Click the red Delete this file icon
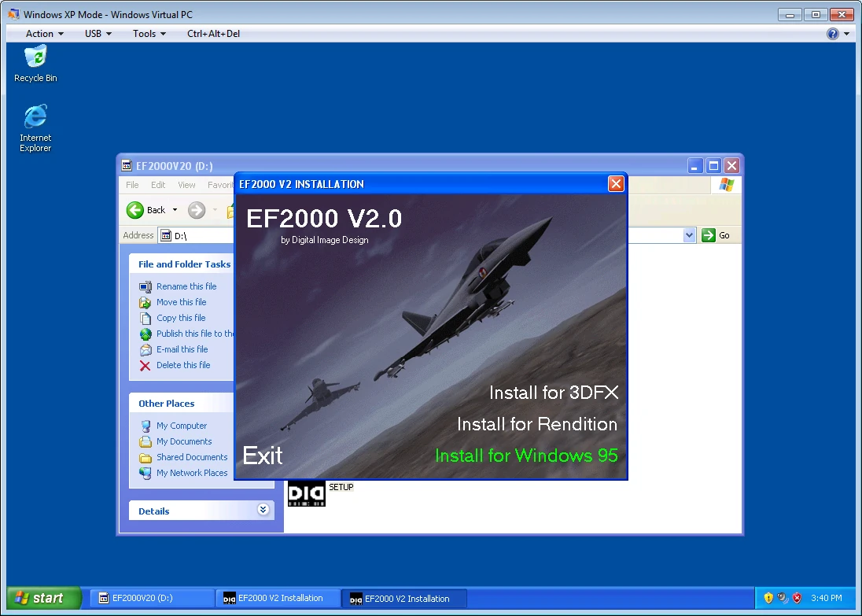 point(146,366)
